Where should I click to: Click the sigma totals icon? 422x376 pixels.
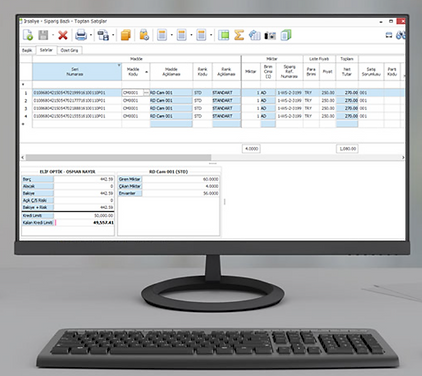(239, 35)
